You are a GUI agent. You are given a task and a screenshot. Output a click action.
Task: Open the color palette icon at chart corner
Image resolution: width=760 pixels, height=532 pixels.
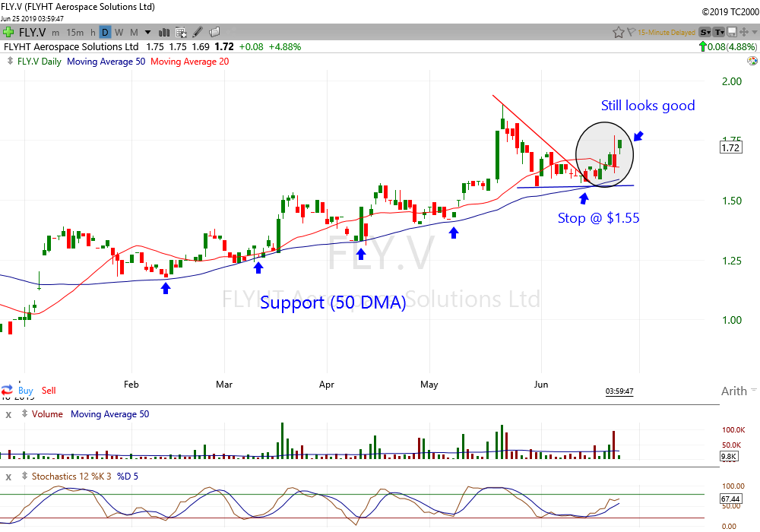point(752,61)
